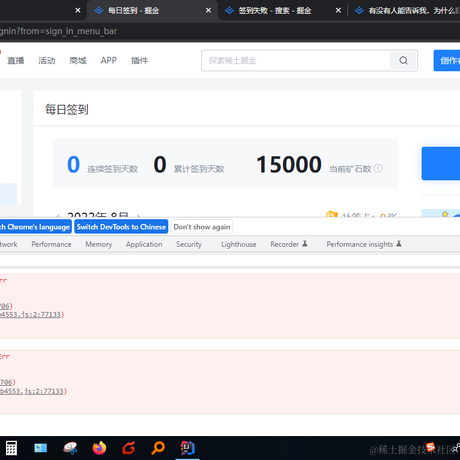Click the 15000 ore count value
This screenshot has width=460, height=460.
point(289,164)
